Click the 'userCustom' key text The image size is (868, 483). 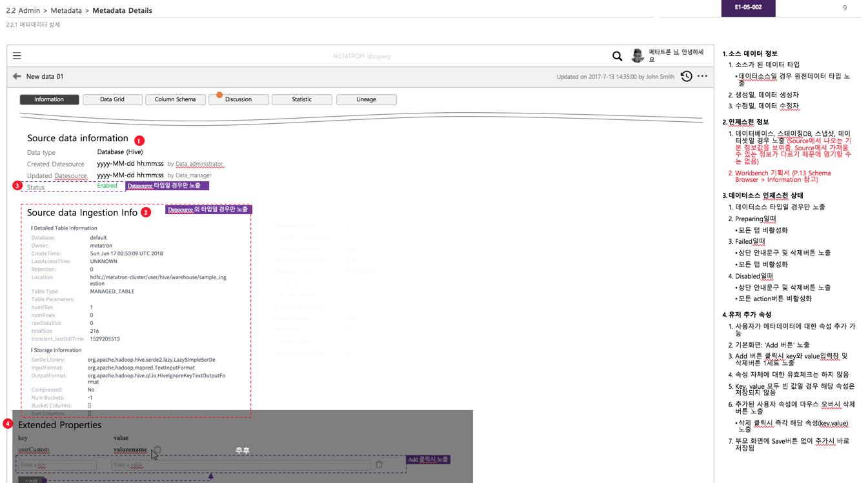click(x=34, y=449)
